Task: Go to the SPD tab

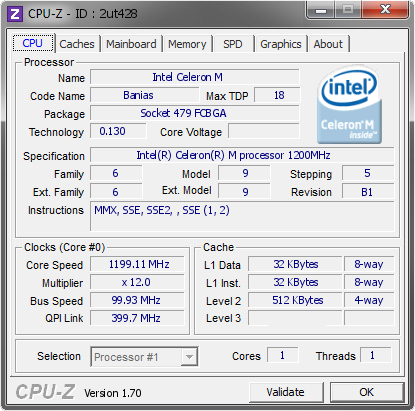Action: [x=233, y=44]
